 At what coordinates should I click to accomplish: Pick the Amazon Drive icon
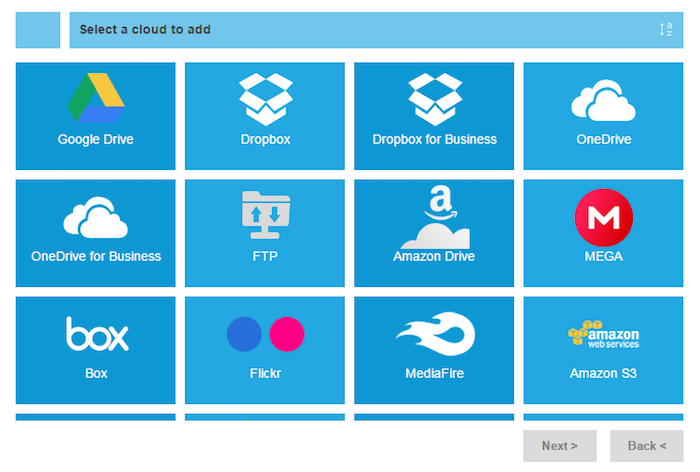(434, 218)
